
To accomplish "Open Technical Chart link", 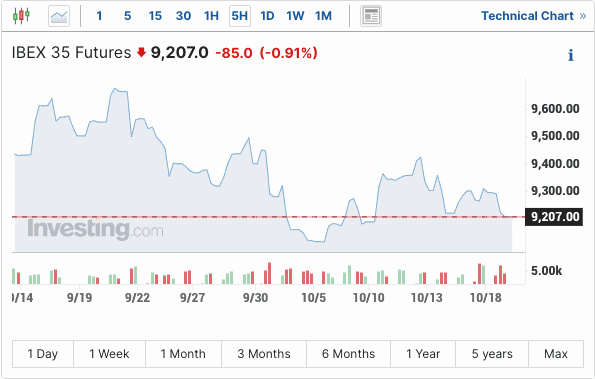I will [527, 16].
